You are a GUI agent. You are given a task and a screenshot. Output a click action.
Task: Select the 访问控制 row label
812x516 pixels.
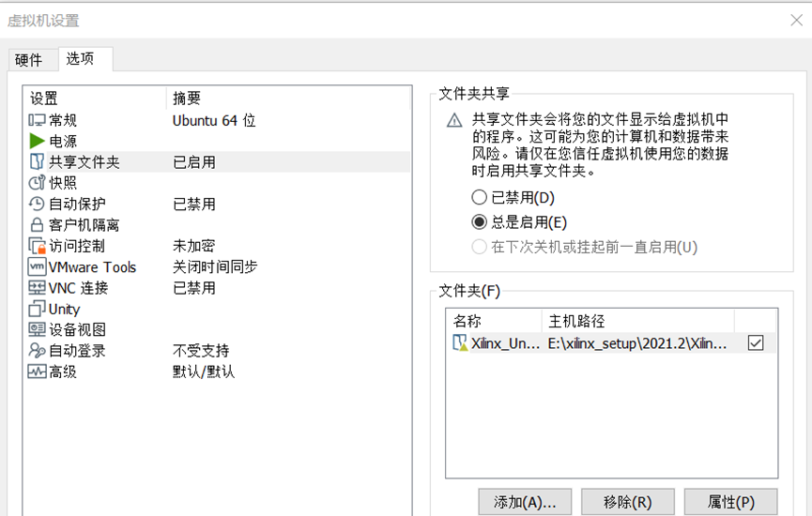coord(77,246)
